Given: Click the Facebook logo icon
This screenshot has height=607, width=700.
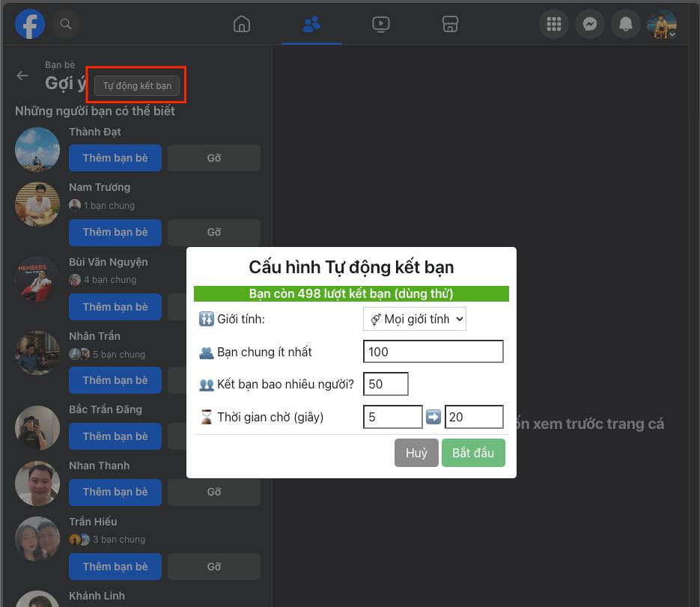Looking at the screenshot, I should tap(30, 24).
